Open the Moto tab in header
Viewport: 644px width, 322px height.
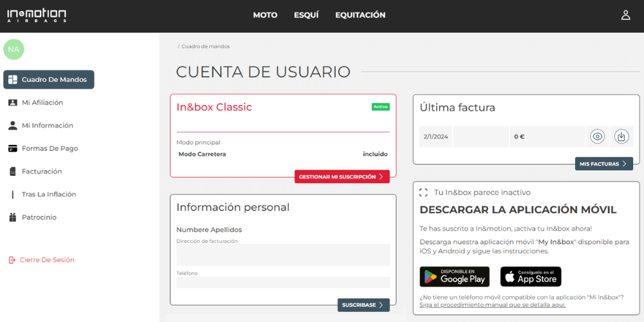[x=265, y=15]
